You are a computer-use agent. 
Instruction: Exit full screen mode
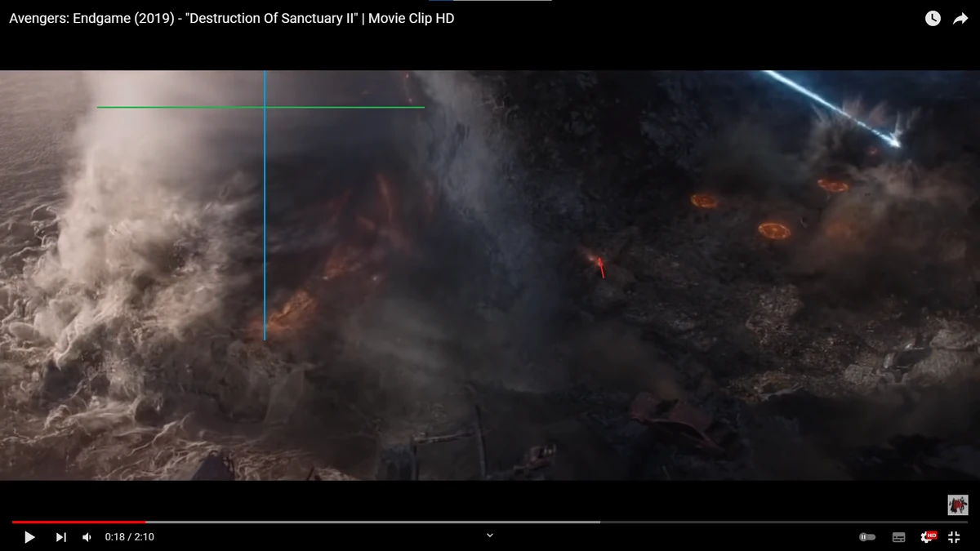coord(954,537)
